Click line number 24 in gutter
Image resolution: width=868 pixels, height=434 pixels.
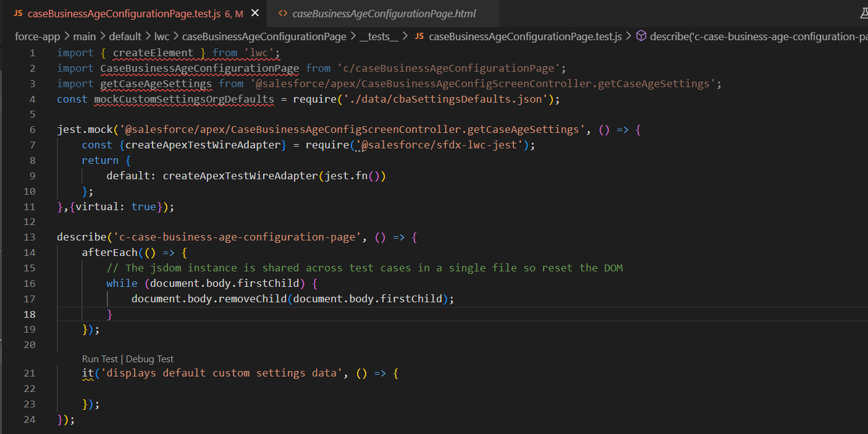(30, 419)
